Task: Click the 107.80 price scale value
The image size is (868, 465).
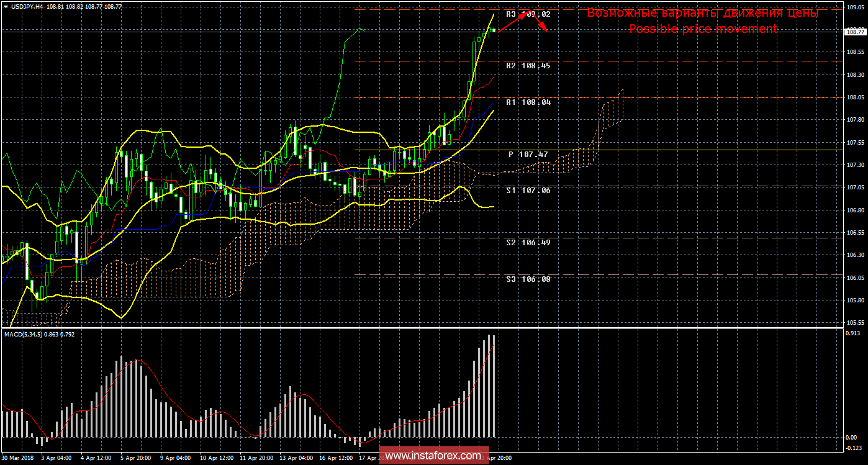Action: tap(854, 120)
